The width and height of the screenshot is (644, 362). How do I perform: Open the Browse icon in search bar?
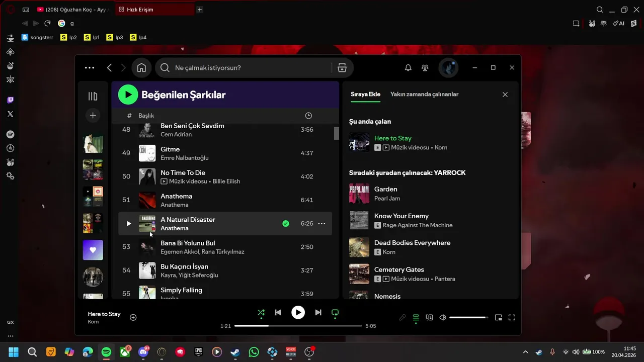[342, 68]
